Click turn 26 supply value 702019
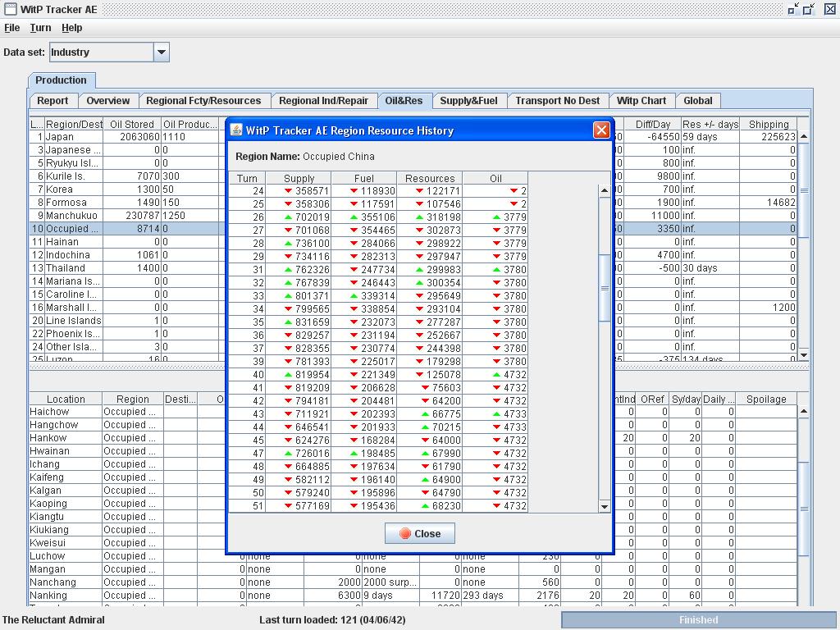 [313, 217]
